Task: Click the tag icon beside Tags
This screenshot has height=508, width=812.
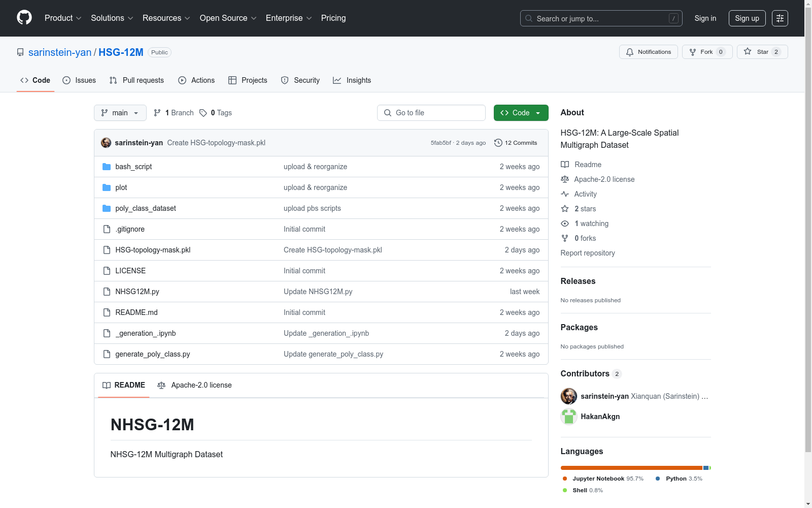Action: pos(203,113)
